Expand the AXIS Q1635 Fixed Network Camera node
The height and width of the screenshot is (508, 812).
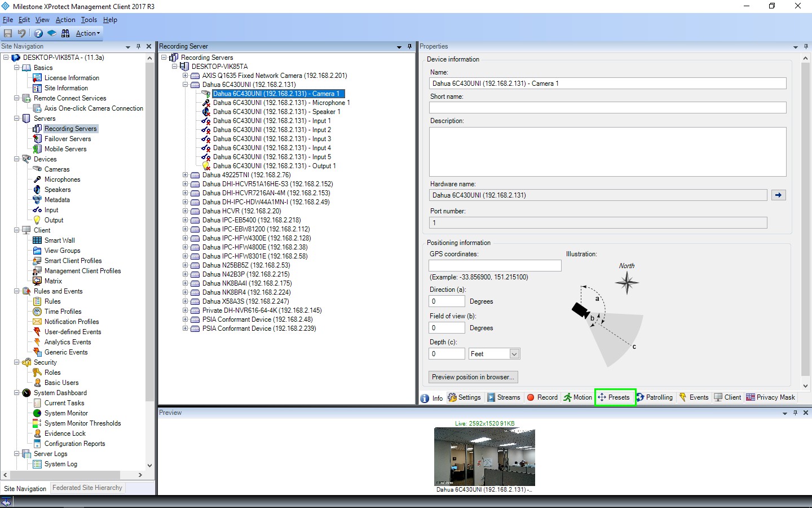(185, 76)
